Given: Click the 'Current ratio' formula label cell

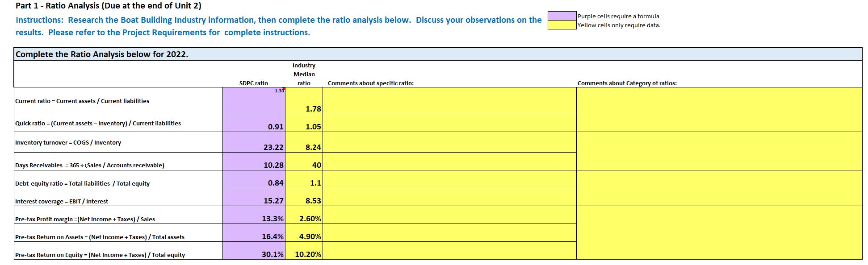Looking at the screenshot, I should tap(118, 101).
